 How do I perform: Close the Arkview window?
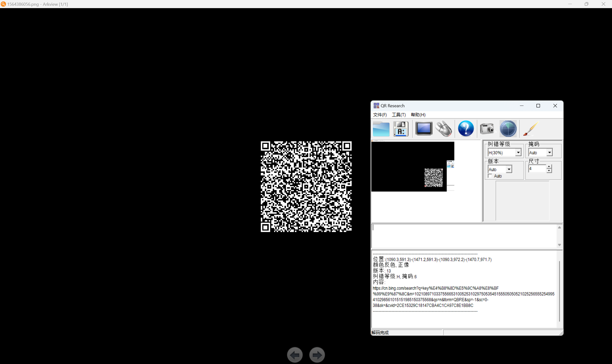(603, 4)
